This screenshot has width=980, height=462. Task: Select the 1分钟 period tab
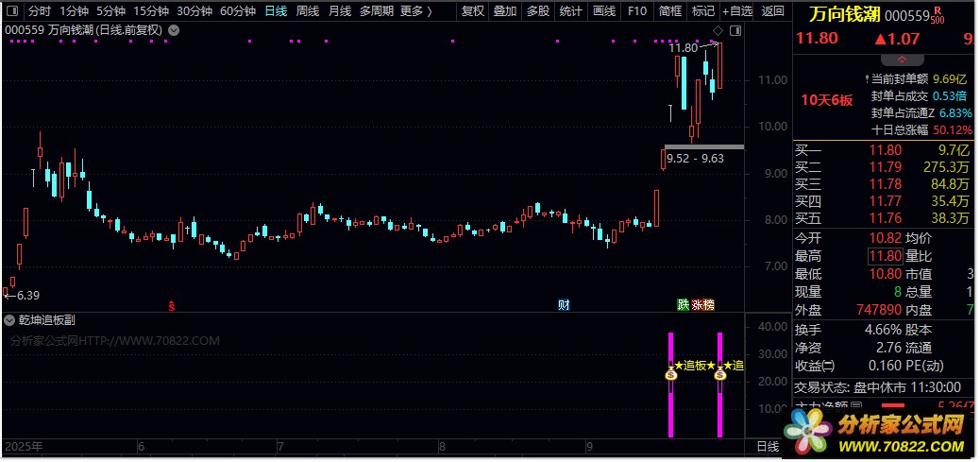coord(74,11)
